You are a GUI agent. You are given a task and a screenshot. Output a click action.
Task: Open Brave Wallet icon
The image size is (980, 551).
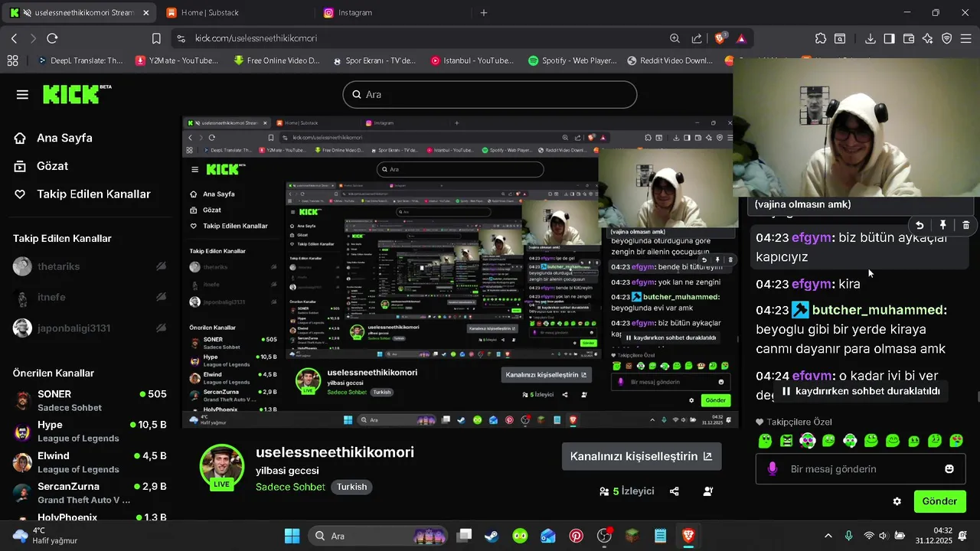[x=909, y=38]
